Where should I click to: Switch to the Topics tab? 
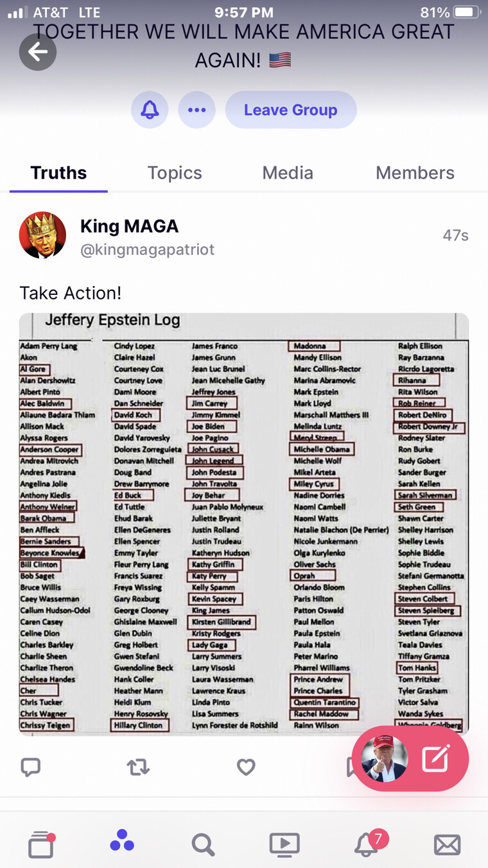point(175,173)
